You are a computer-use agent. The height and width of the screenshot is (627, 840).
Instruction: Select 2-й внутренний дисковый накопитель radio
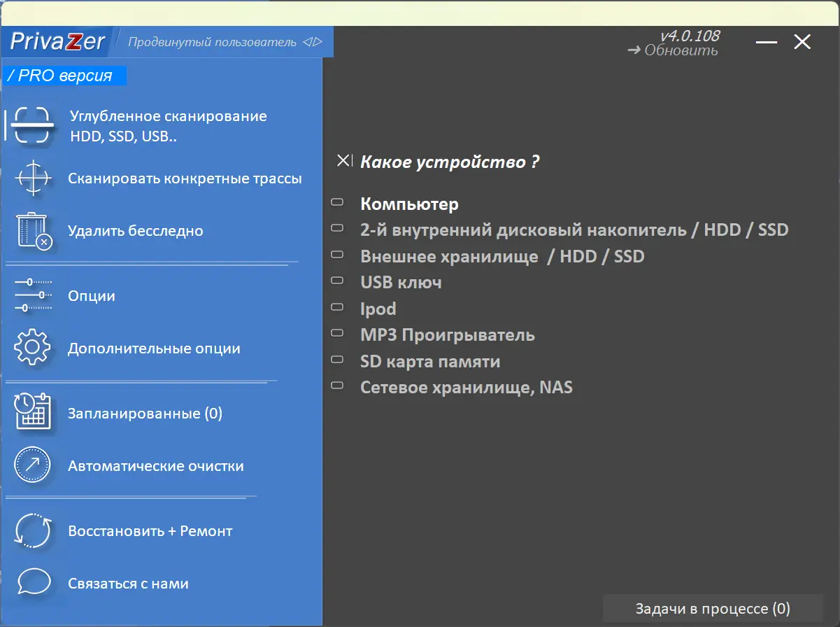pyautogui.click(x=337, y=229)
